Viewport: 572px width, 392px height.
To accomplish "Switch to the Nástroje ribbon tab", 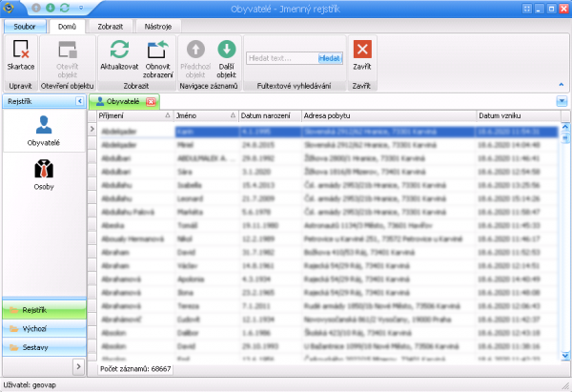I will [x=157, y=28].
